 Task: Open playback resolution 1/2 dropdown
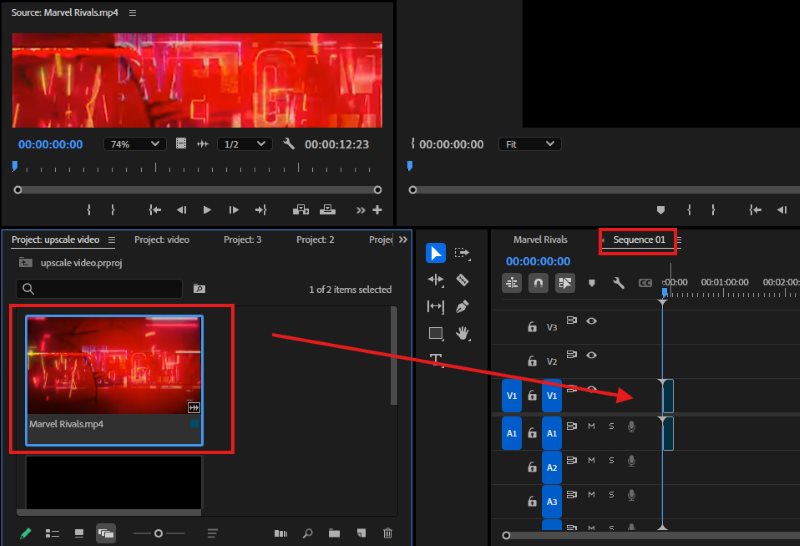point(245,144)
